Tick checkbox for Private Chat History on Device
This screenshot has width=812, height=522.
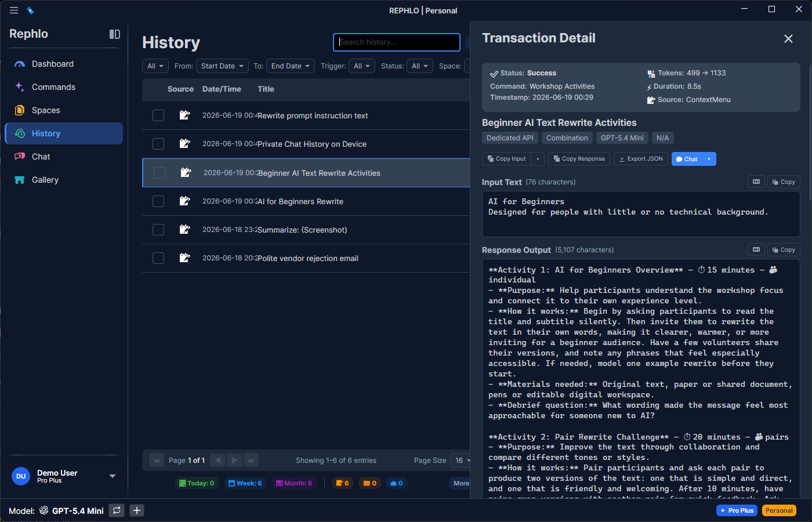pyautogui.click(x=158, y=144)
